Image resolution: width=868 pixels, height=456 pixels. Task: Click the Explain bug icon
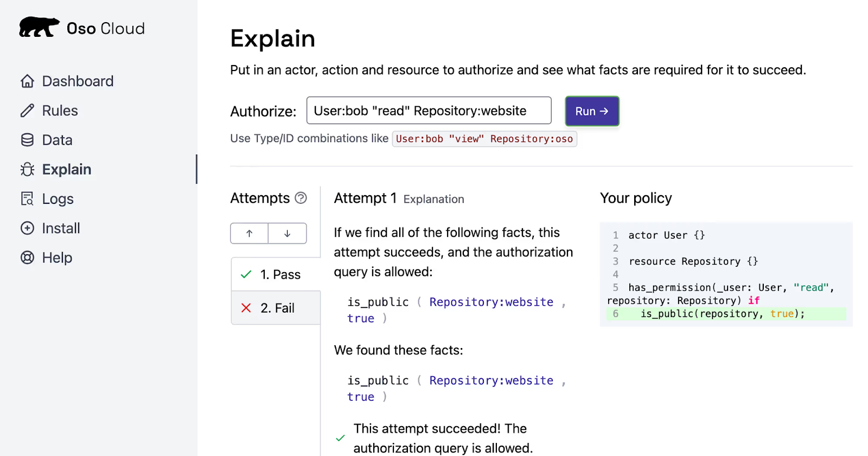tap(27, 169)
